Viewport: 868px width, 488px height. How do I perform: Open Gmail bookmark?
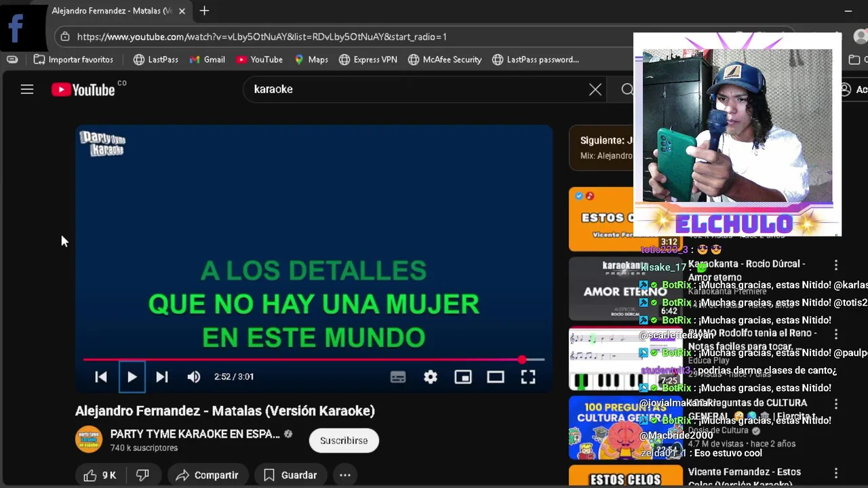click(208, 60)
